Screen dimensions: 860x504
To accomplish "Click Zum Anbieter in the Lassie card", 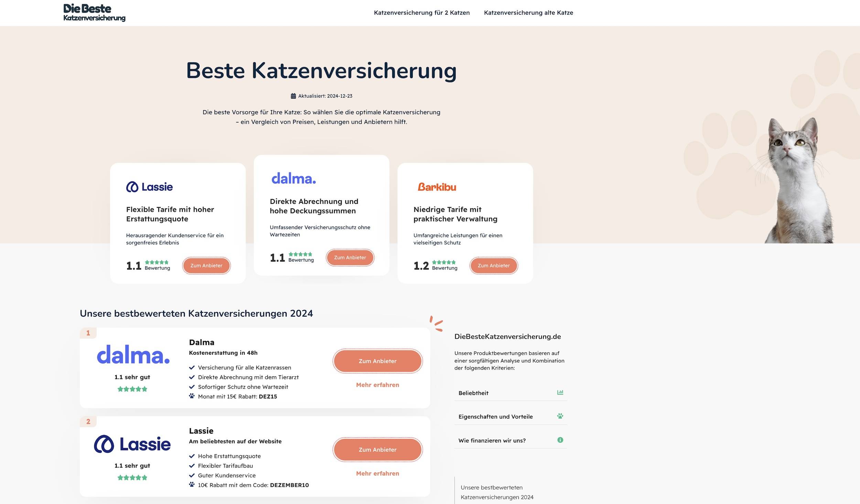I will coord(206,266).
